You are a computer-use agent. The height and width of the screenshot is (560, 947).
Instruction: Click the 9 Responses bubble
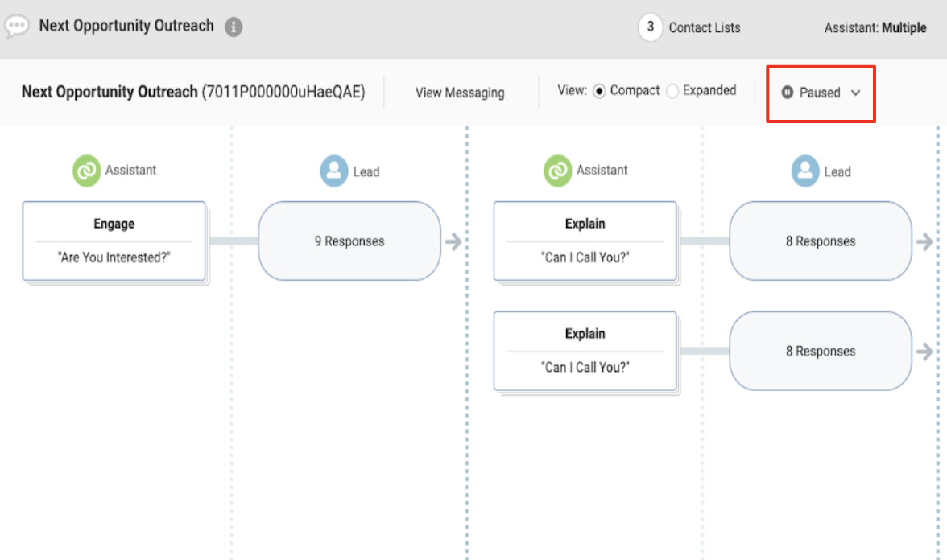coord(349,241)
